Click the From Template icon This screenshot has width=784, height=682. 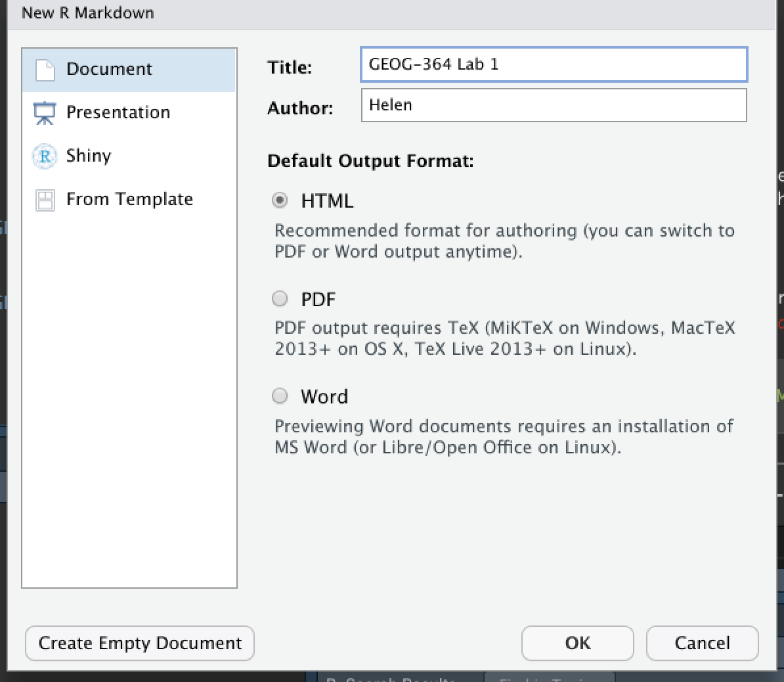(45, 200)
